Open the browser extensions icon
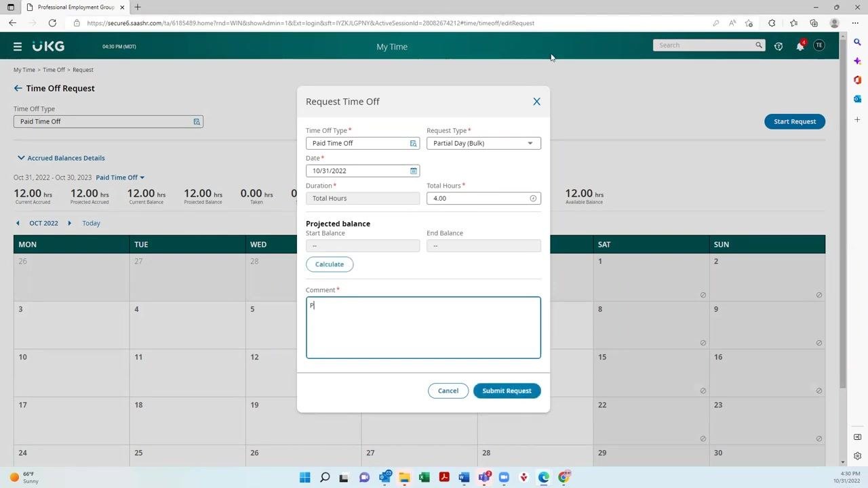The width and height of the screenshot is (868, 488). pos(772,23)
